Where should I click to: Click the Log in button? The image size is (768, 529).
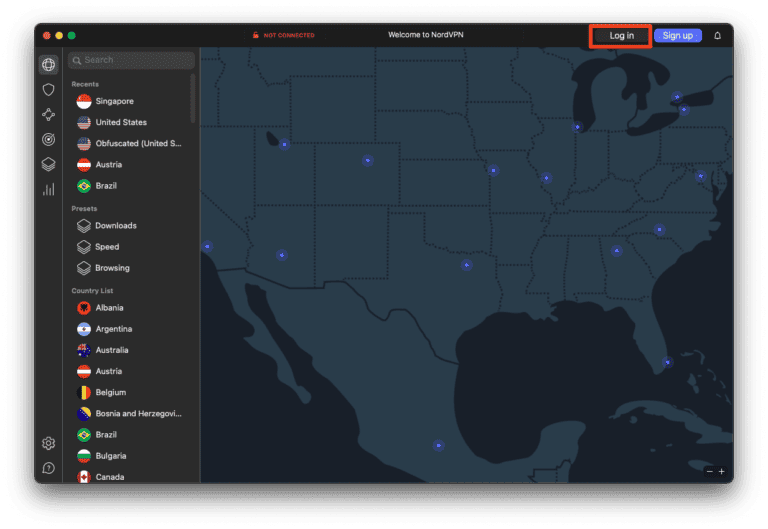[x=621, y=36]
